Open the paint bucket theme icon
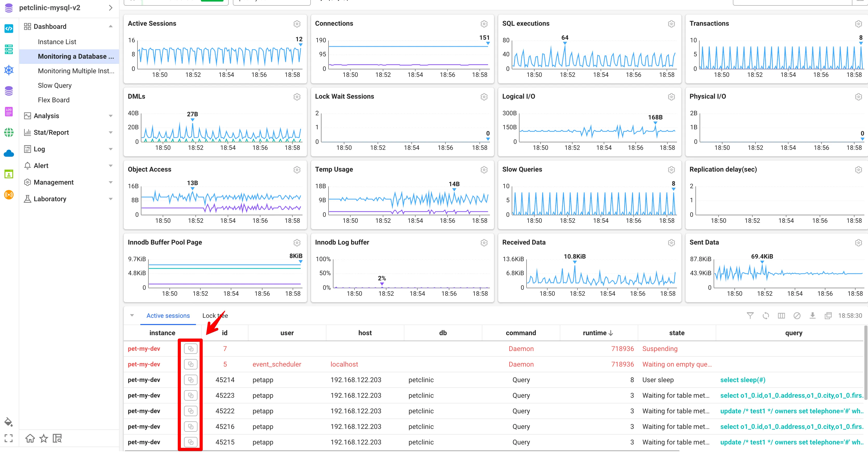Screen dimensions: 868x452 click(x=8, y=422)
